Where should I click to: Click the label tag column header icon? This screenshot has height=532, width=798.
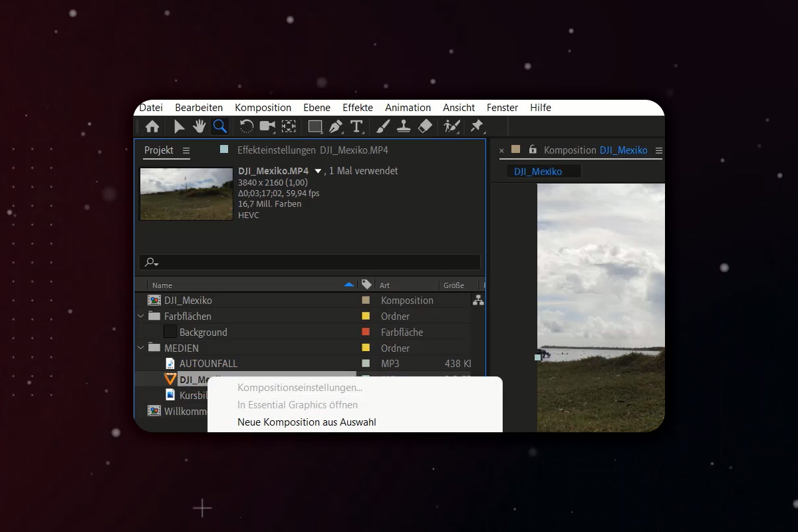pyautogui.click(x=366, y=285)
